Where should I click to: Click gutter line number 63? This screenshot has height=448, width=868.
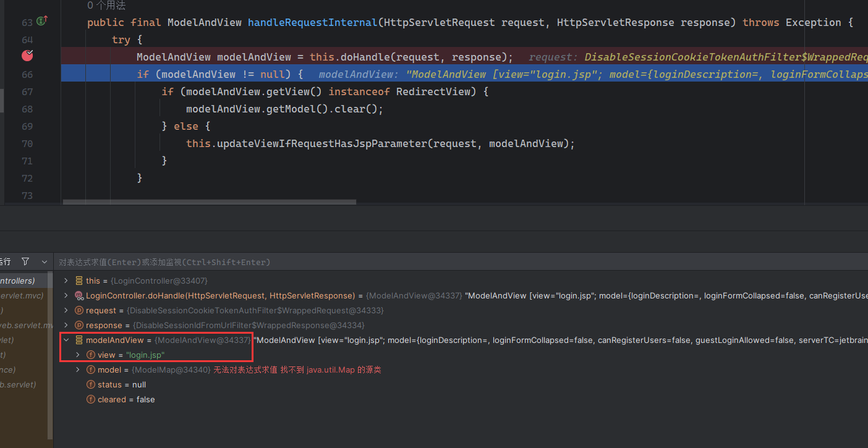click(27, 22)
